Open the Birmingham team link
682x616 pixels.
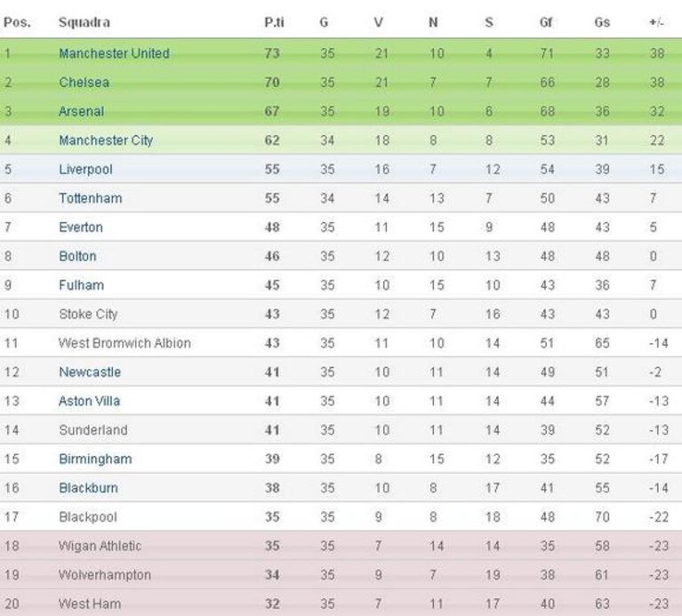tap(95, 459)
